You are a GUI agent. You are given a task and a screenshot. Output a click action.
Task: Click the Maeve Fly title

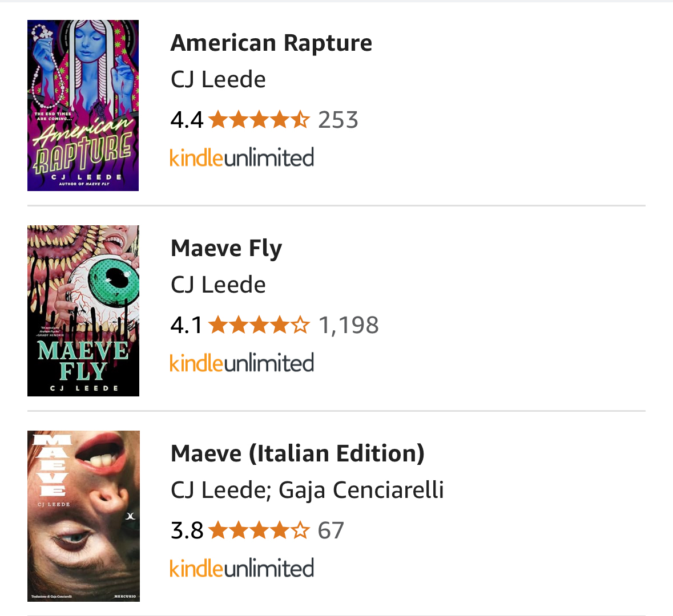[x=226, y=249]
